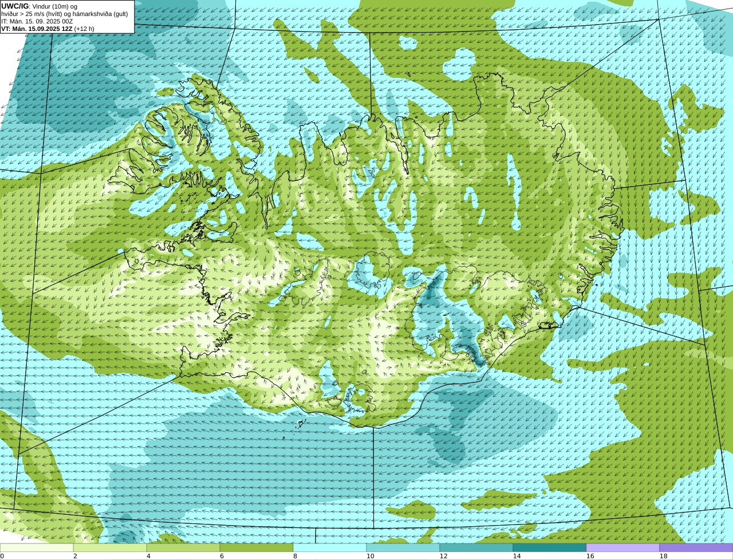Click the legend scale label '2'
733x560 pixels.
tap(75, 556)
